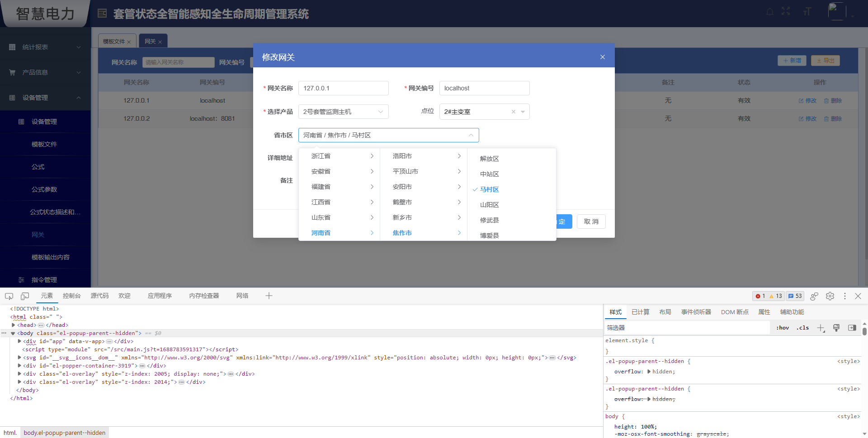
Task: Click the 新增 button
Action: pos(792,61)
